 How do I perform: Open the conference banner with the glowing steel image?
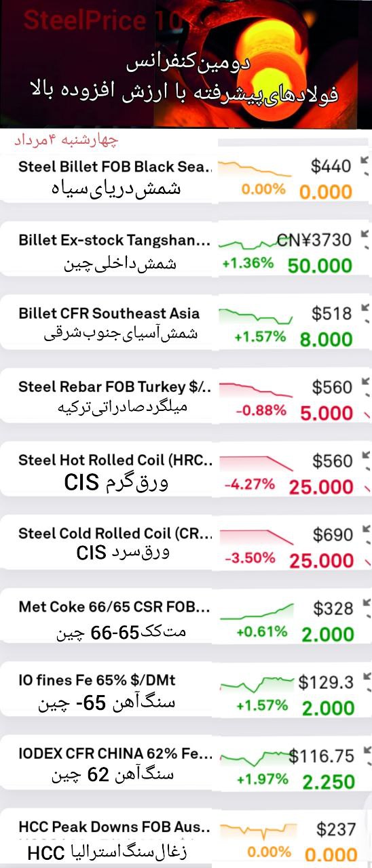point(186,64)
